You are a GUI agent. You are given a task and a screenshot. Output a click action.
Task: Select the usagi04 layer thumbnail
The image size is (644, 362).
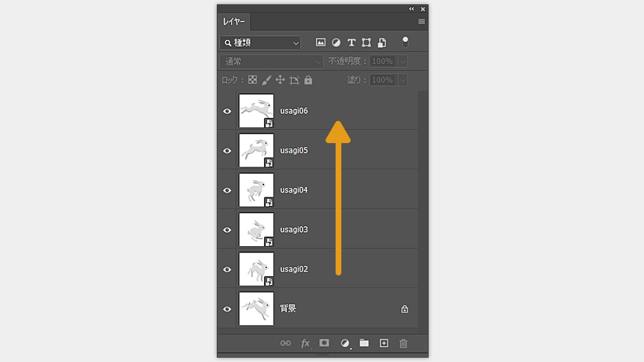[256, 190]
